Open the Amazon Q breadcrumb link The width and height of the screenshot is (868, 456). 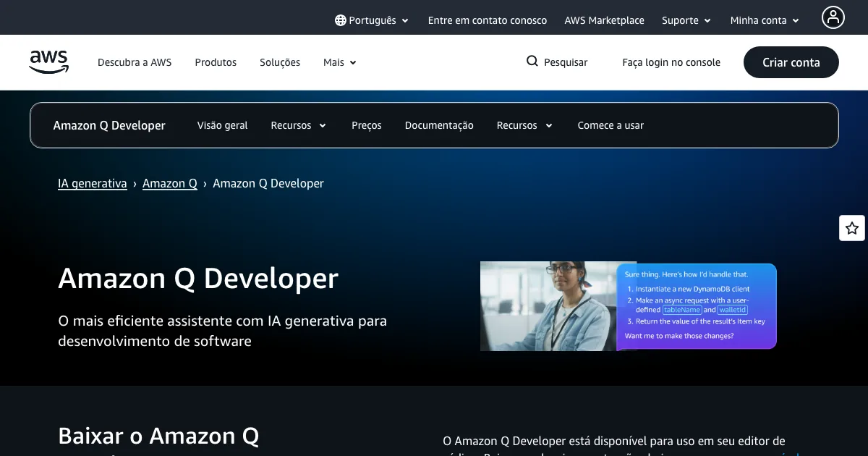point(170,183)
